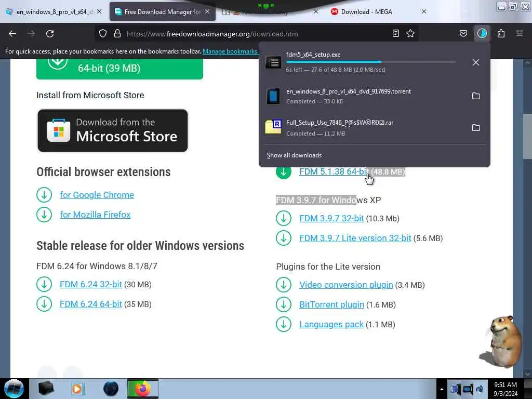Open Firefox from the taskbar

point(143,389)
